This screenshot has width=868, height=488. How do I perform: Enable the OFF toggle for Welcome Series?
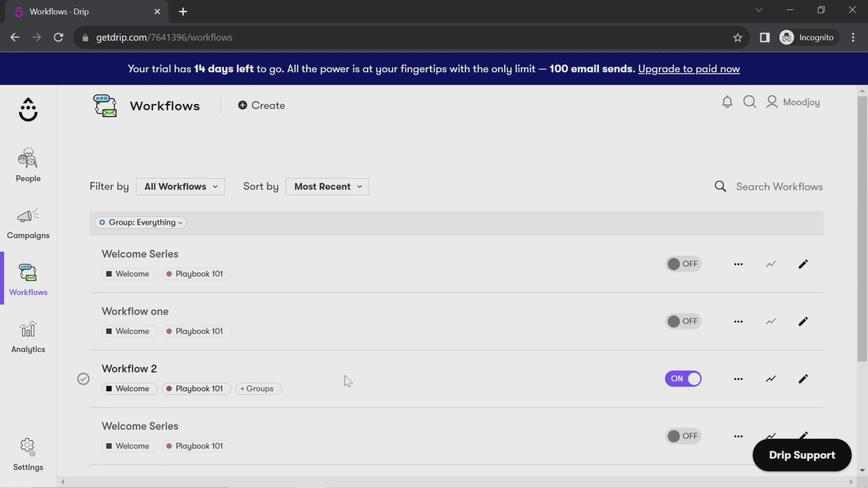click(x=682, y=263)
